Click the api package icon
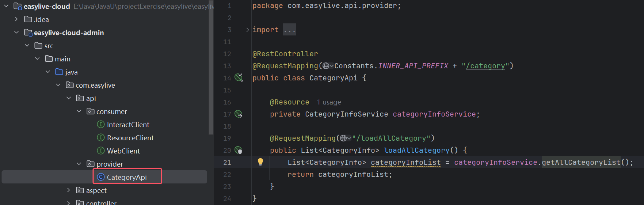644x205 pixels. click(x=80, y=98)
